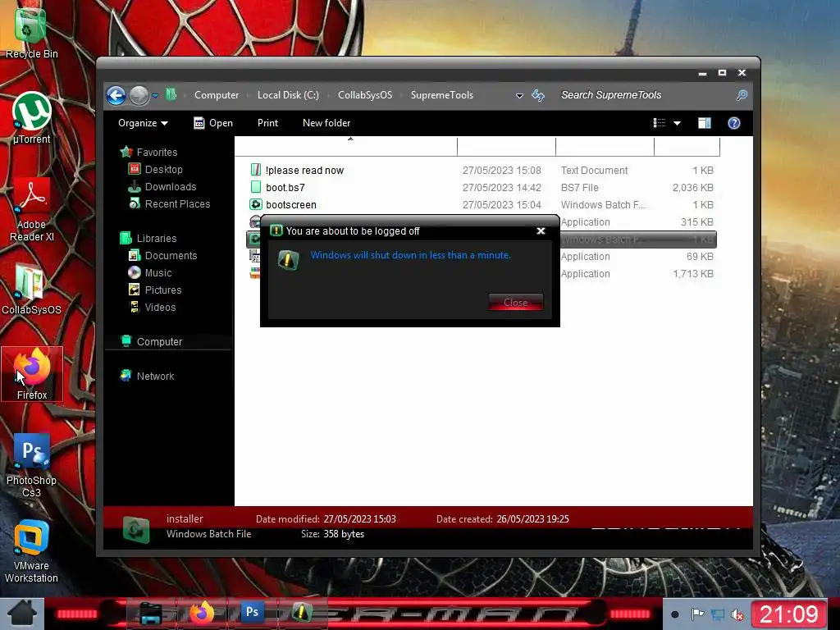Select the Firefox desktop shortcut
840x630 pixels.
[x=32, y=374]
